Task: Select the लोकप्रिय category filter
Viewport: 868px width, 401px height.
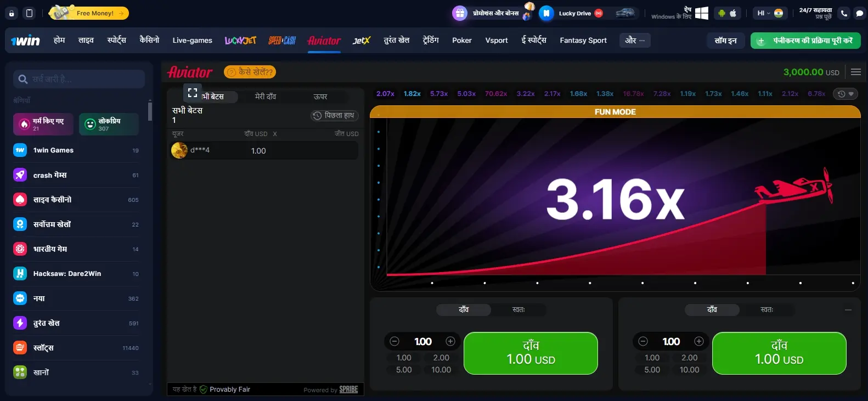Action: pyautogui.click(x=109, y=124)
